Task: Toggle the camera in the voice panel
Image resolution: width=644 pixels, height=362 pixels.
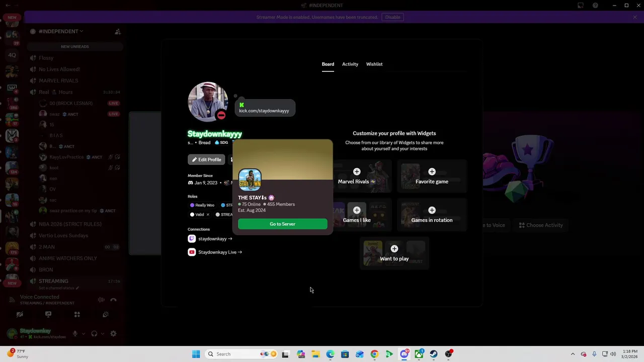Action: [20, 314]
